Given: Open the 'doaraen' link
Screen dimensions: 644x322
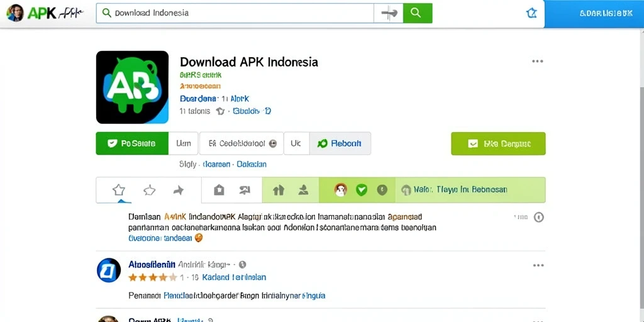Looking at the screenshot, I should click(x=216, y=164).
